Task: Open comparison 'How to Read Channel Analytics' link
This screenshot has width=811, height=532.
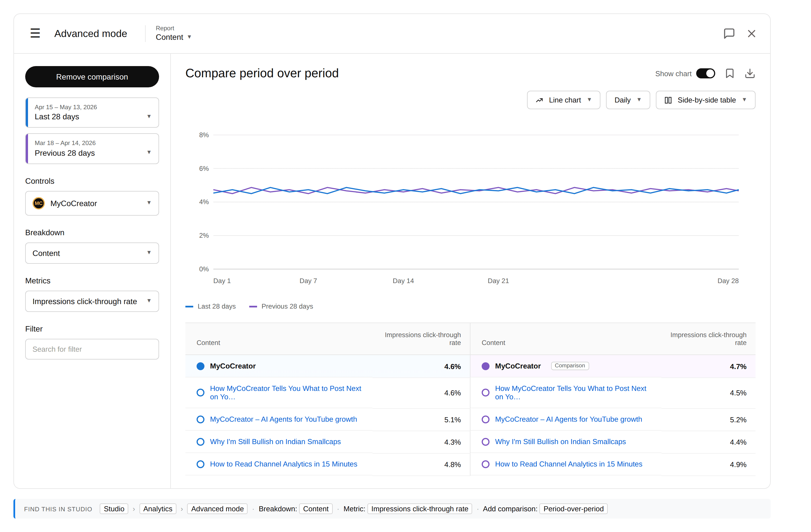Action: [x=568, y=464]
